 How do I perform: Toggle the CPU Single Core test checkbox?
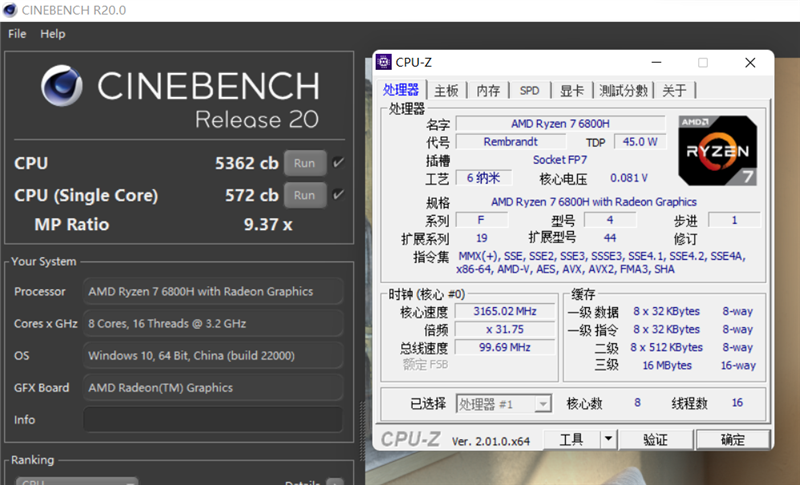point(338,195)
